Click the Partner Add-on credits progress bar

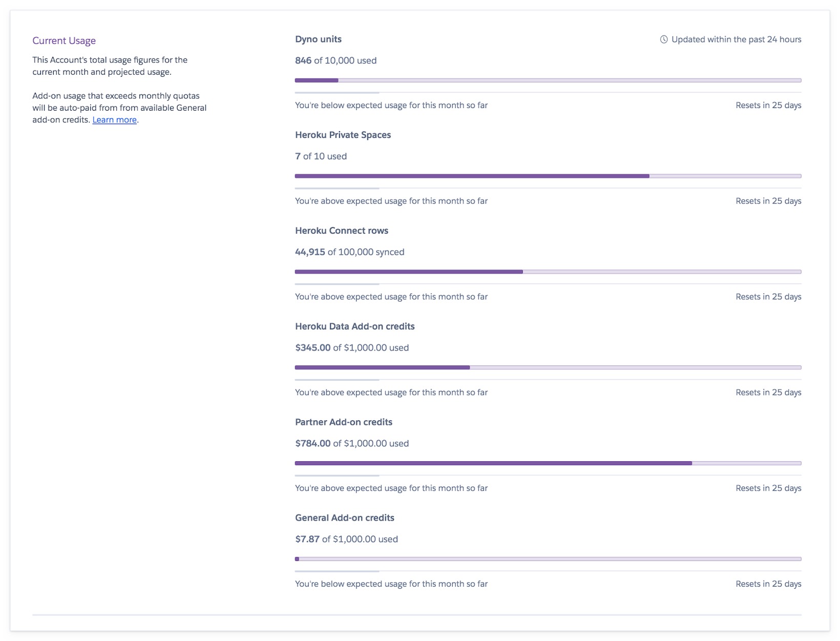click(x=548, y=463)
